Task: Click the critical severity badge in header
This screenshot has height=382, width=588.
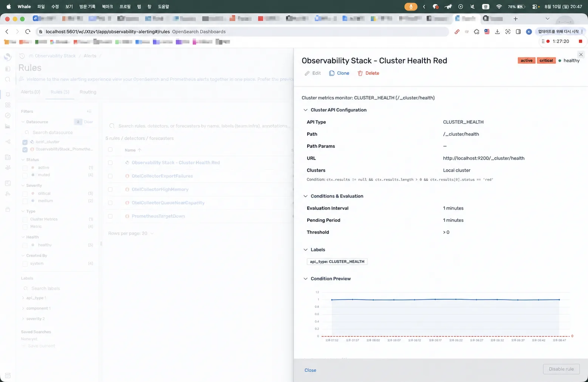Action: 546,60
